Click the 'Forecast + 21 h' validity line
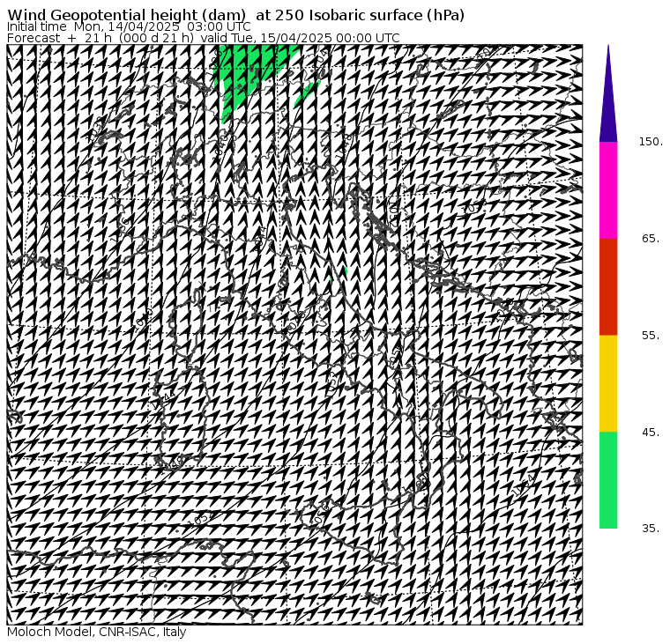 204,38
